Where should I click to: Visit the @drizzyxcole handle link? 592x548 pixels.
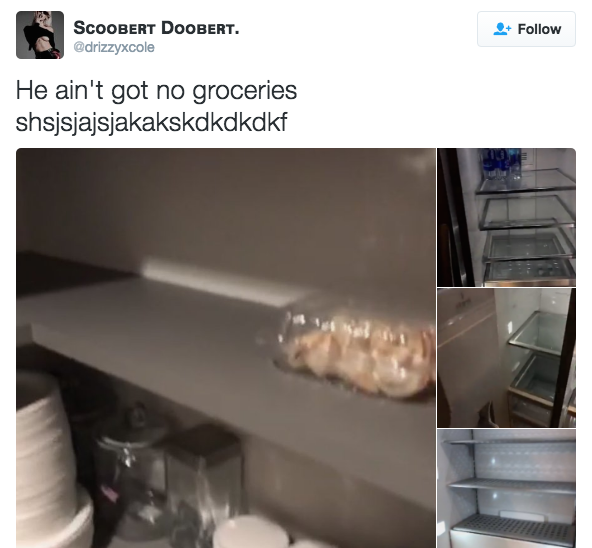click(x=114, y=47)
